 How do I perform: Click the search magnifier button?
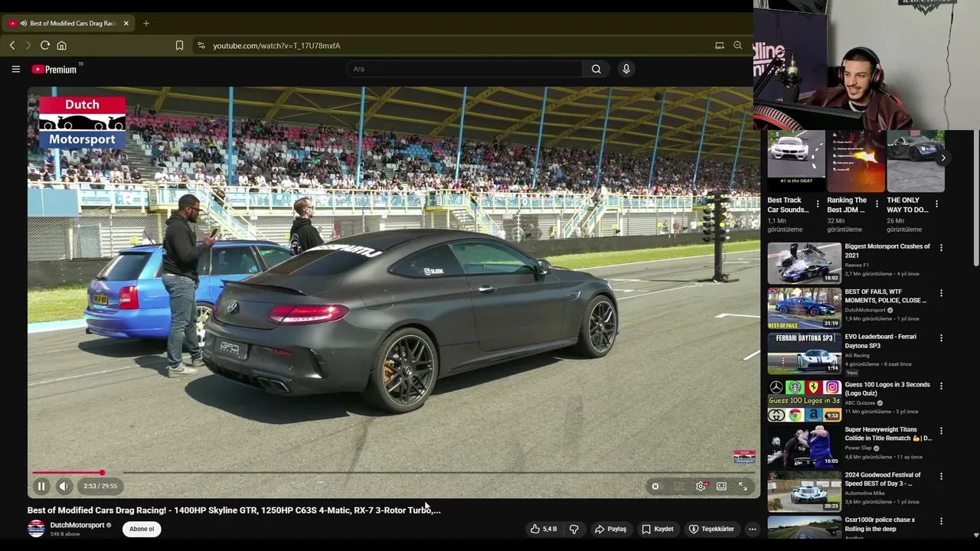596,69
